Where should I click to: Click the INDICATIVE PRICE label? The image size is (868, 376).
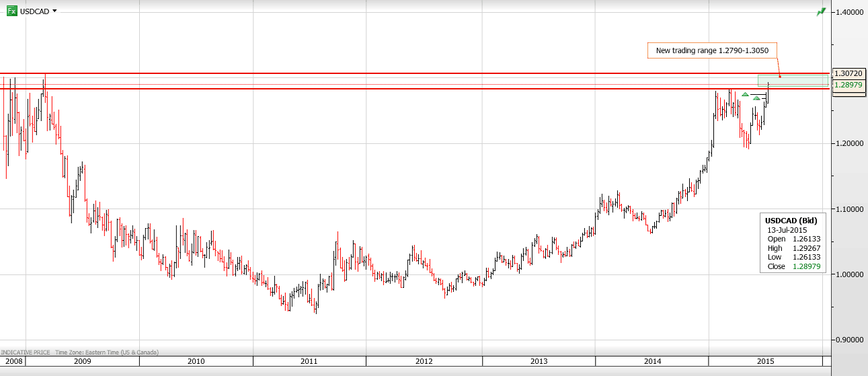pyautogui.click(x=26, y=352)
